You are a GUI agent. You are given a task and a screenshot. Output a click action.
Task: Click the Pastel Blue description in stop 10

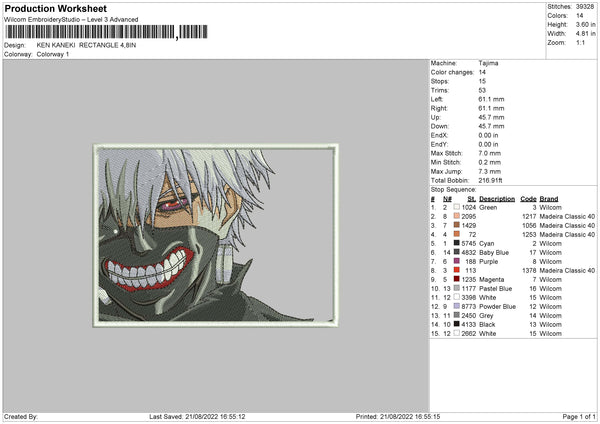[495, 289]
